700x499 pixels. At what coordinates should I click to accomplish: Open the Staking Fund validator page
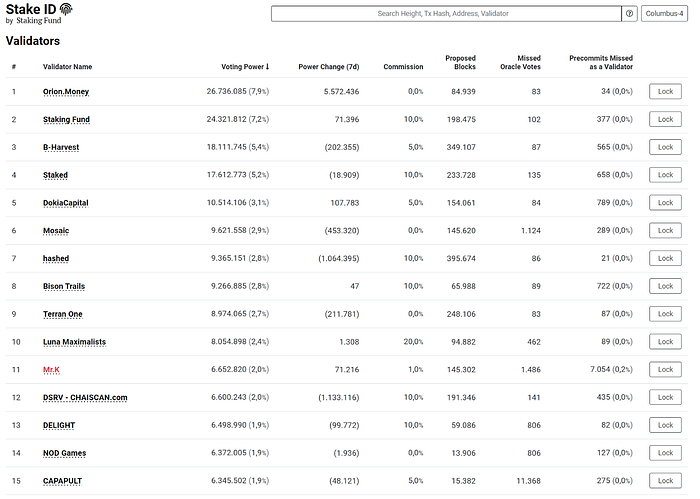tap(66, 119)
